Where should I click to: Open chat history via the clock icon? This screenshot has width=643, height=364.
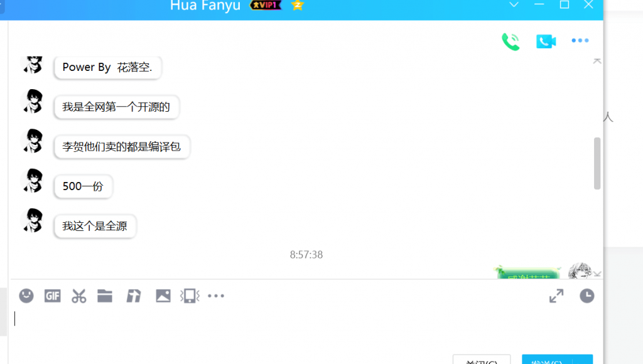point(586,296)
